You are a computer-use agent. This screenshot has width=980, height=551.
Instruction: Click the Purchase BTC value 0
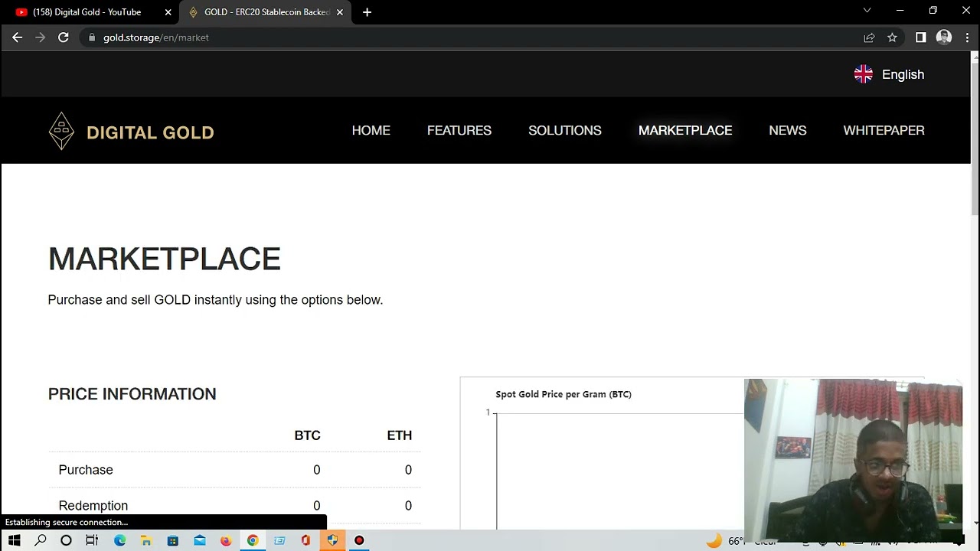316,470
